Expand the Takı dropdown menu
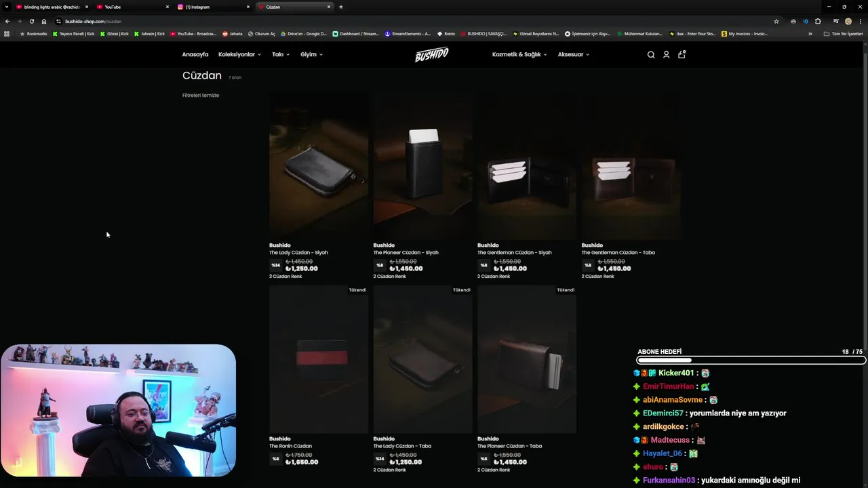This screenshot has height=488, width=868. click(281, 55)
